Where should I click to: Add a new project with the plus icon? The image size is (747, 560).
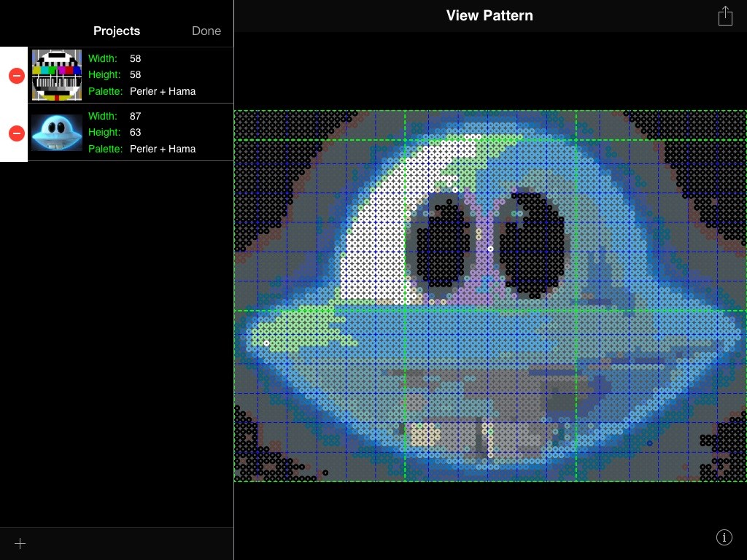[x=20, y=543]
